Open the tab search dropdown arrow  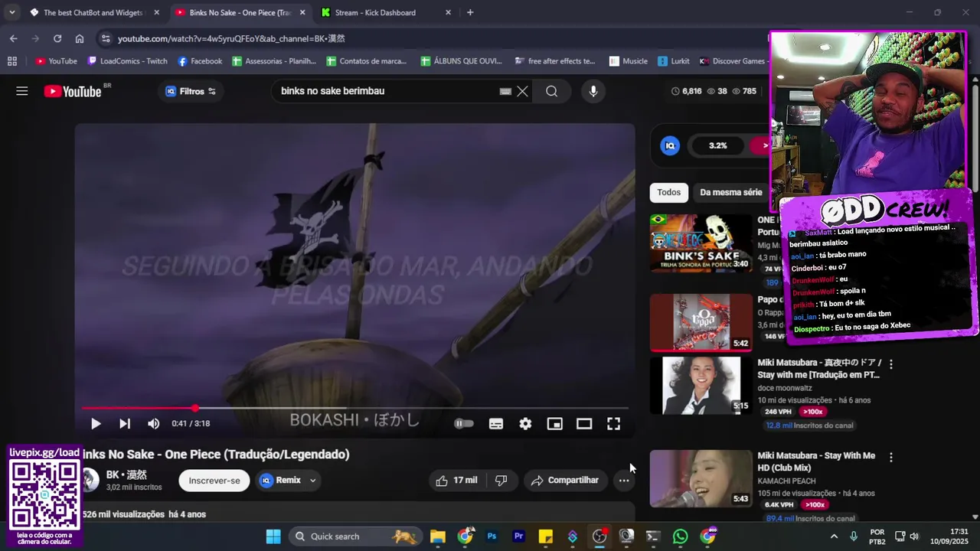pos(11,12)
